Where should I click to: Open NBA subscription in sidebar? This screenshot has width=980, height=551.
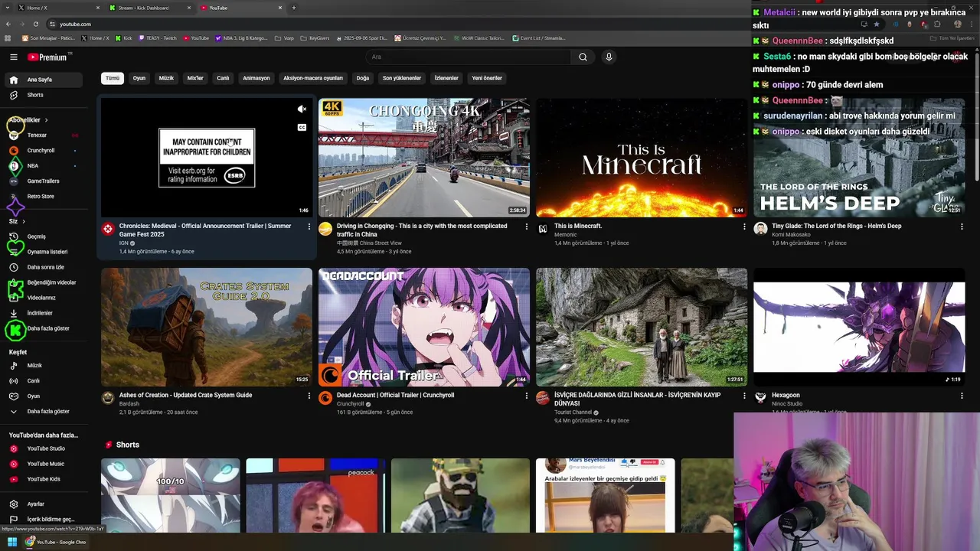(44, 165)
